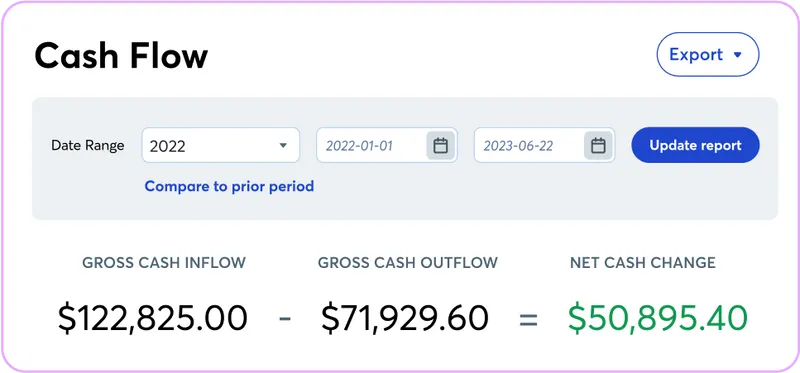The image size is (800, 373).
Task: Click the Net Cash Change label
Action: coord(643,263)
